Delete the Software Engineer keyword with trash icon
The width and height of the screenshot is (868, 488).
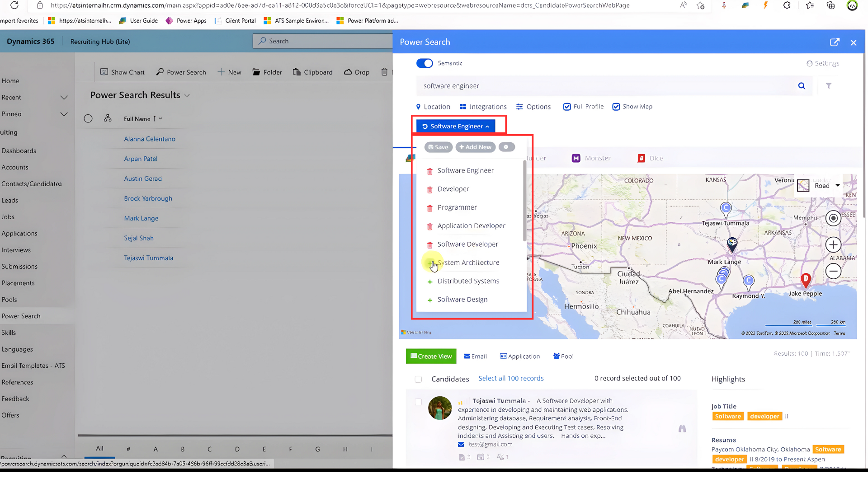pyautogui.click(x=430, y=171)
